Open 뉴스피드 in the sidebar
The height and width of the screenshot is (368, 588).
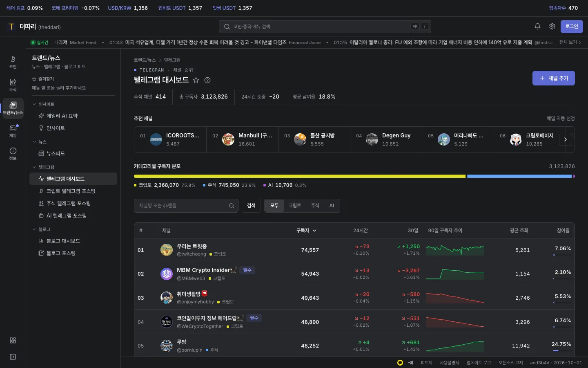click(x=73, y=153)
